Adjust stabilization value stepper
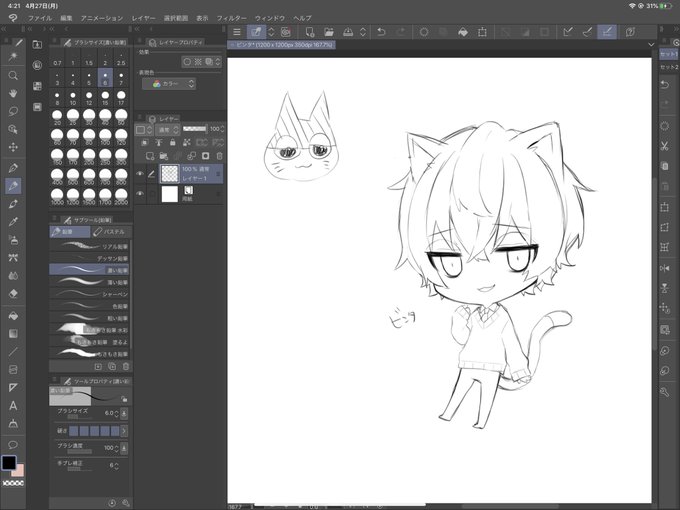Image resolution: width=680 pixels, height=510 pixels. click(116, 465)
